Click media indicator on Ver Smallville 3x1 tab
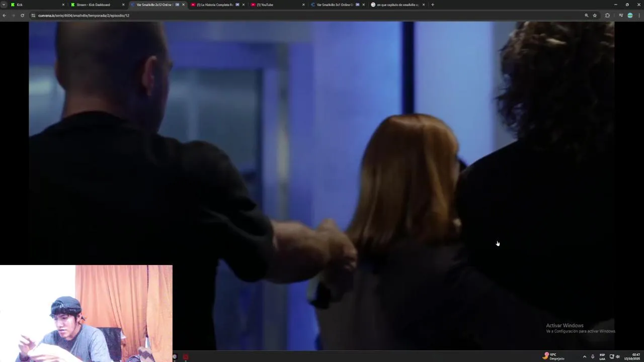The height and width of the screenshot is (362, 644). (x=357, y=5)
